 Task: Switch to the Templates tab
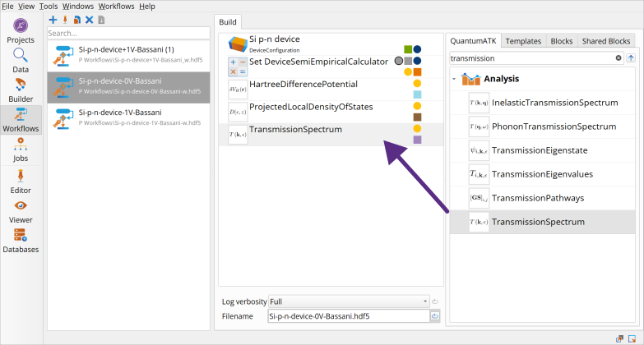tap(523, 41)
